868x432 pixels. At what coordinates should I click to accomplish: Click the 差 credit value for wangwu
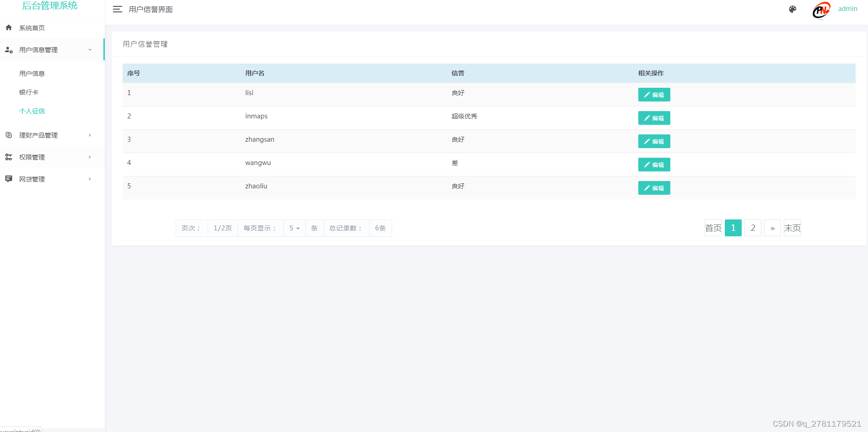coord(455,163)
